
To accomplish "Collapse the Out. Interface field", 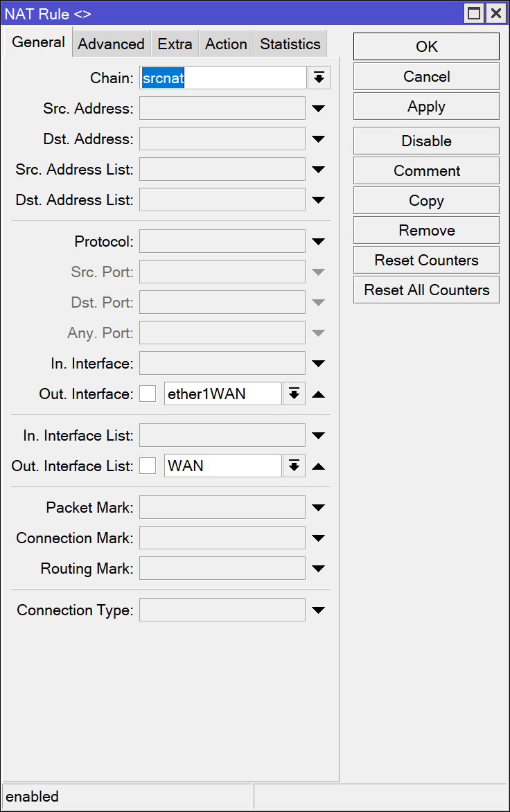I will [x=318, y=394].
